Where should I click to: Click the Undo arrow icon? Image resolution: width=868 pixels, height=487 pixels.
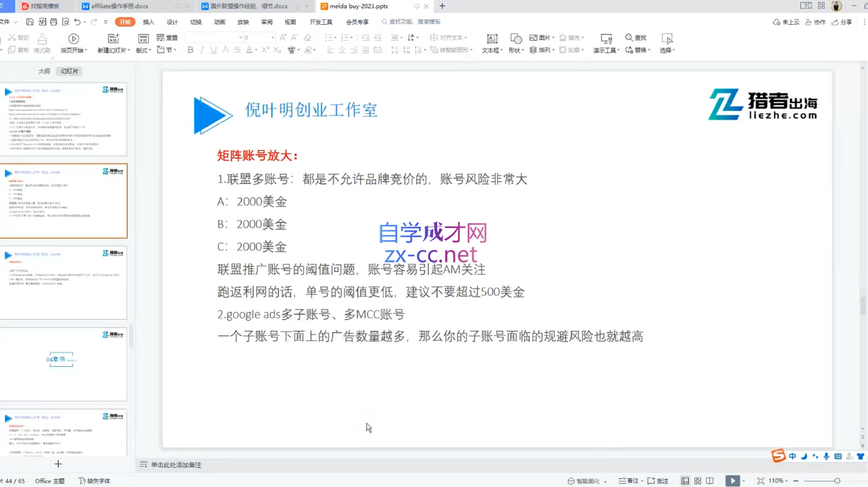pyautogui.click(x=77, y=22)
